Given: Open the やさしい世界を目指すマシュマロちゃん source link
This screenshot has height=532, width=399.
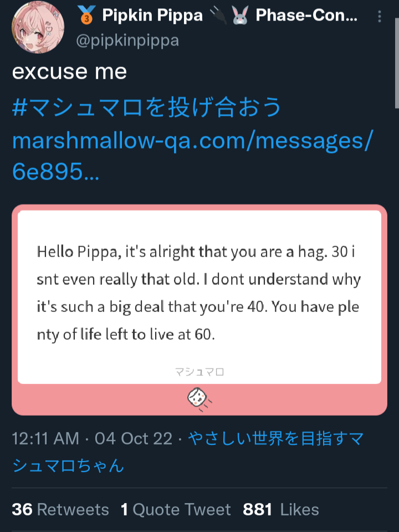Looking at the screenshot, I should (188, 452).
